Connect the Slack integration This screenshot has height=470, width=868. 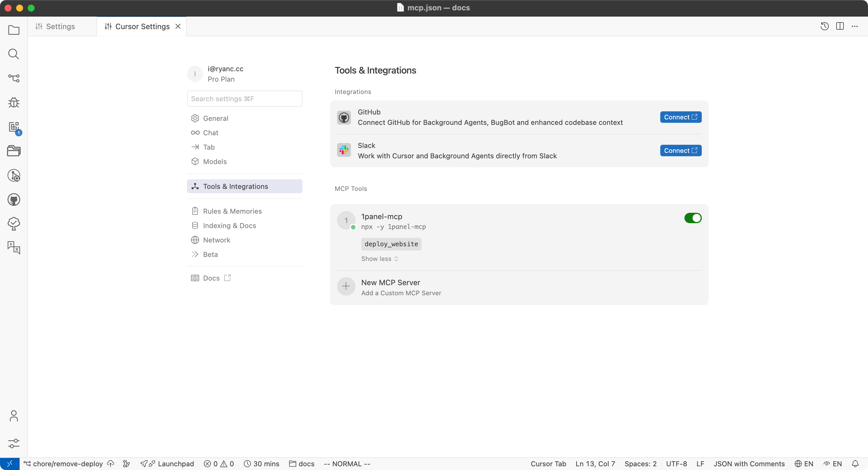[680, 151]
